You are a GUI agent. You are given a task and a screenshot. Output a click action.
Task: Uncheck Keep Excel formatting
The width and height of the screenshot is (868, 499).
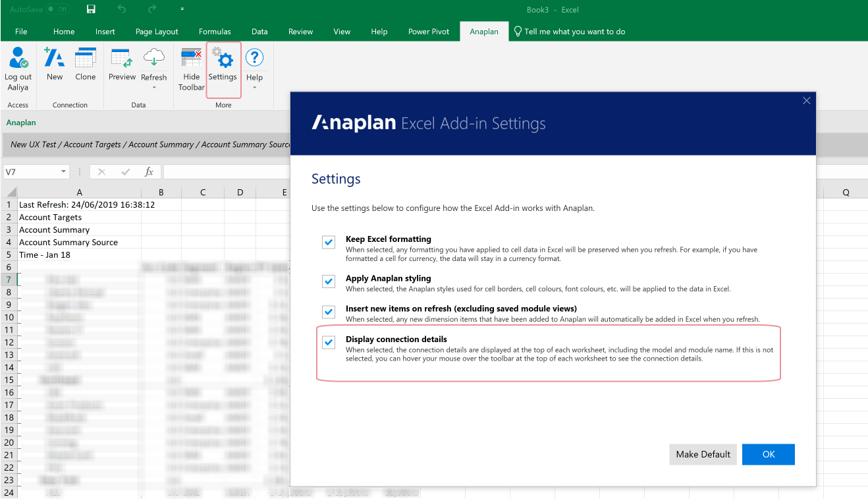(329, 243)
